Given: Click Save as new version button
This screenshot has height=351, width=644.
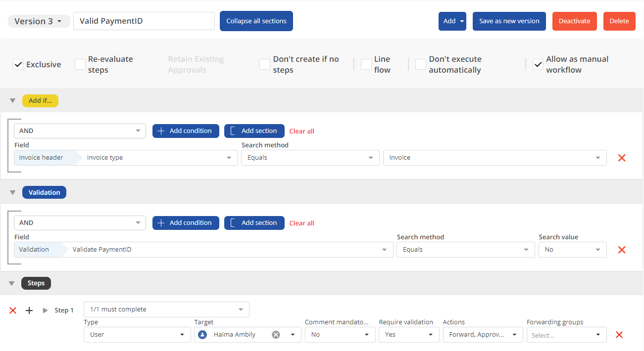Looking at the screenshot, I should tap(509, 21).
